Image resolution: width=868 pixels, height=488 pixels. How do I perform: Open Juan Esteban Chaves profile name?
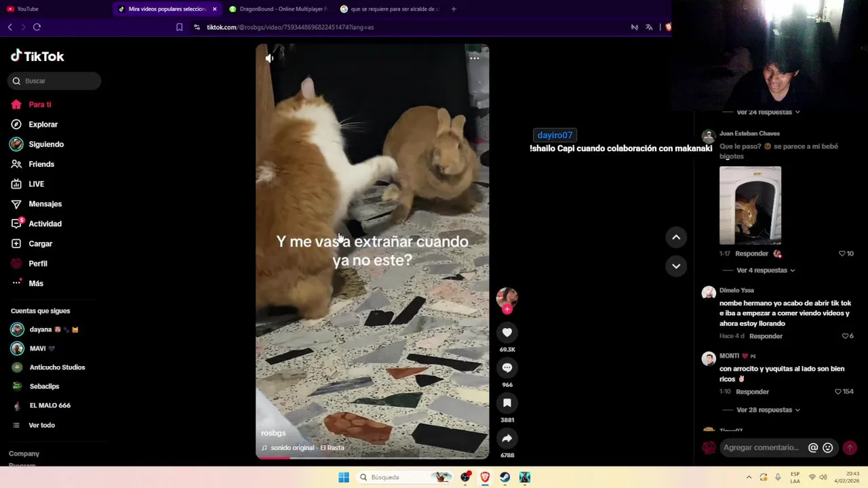(749, 134)
